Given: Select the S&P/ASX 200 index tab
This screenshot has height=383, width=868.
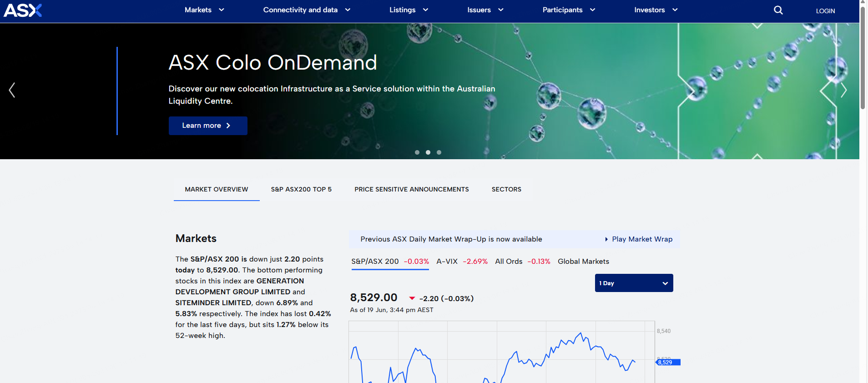Looking at the screenshot, I should [x=390, y=262].
